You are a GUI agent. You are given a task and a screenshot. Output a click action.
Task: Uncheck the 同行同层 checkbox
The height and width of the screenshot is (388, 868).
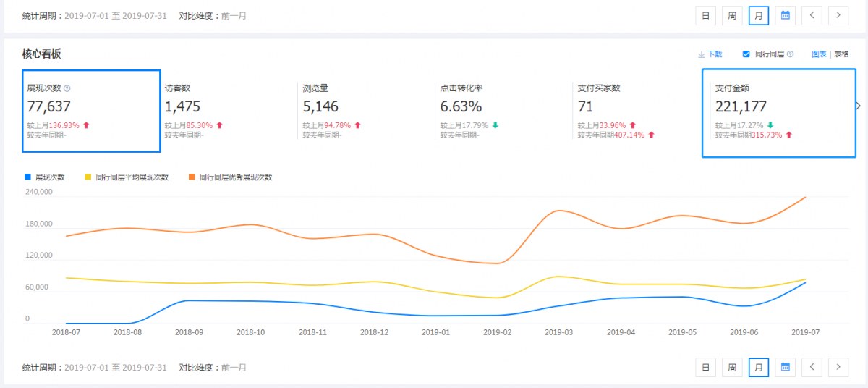(x=746, y=54)
